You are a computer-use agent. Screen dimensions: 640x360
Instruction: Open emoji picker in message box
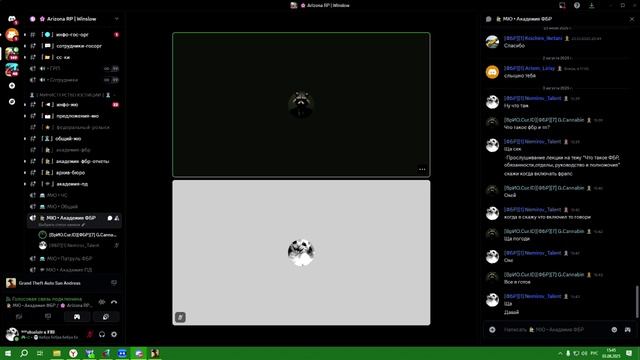point(614,330)
